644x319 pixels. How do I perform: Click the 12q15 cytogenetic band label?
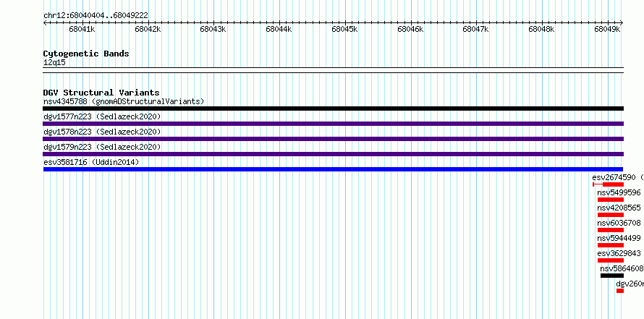[54, 63]
